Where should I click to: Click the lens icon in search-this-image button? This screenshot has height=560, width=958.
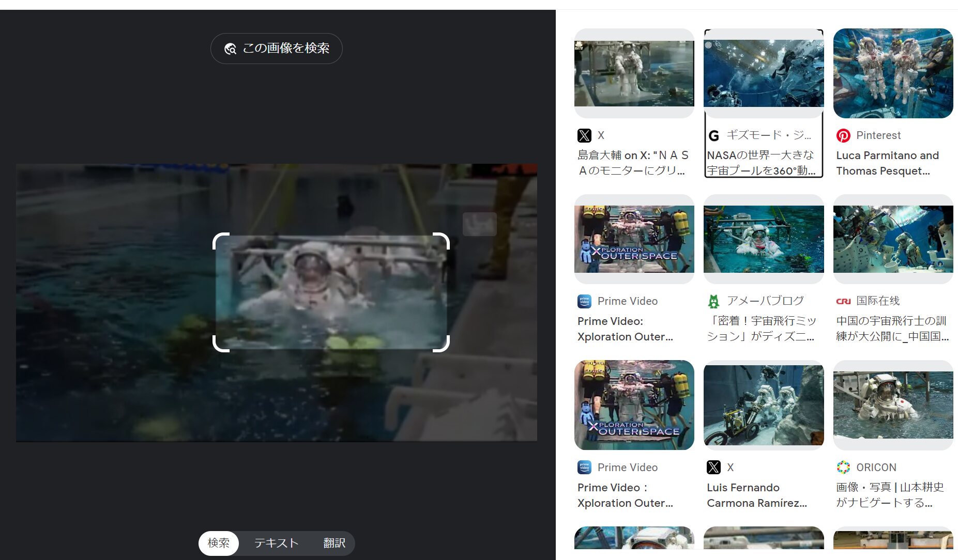(x=230, y=49)
